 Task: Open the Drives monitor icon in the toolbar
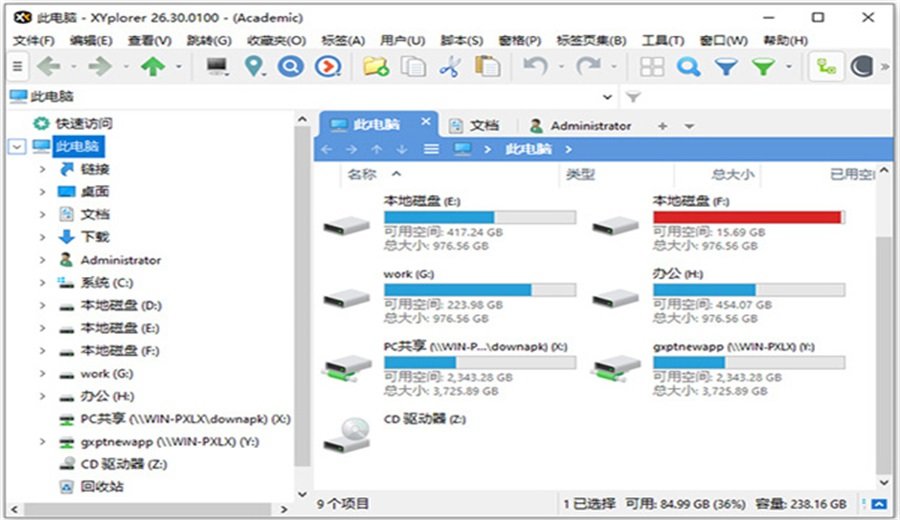point(218,67)
